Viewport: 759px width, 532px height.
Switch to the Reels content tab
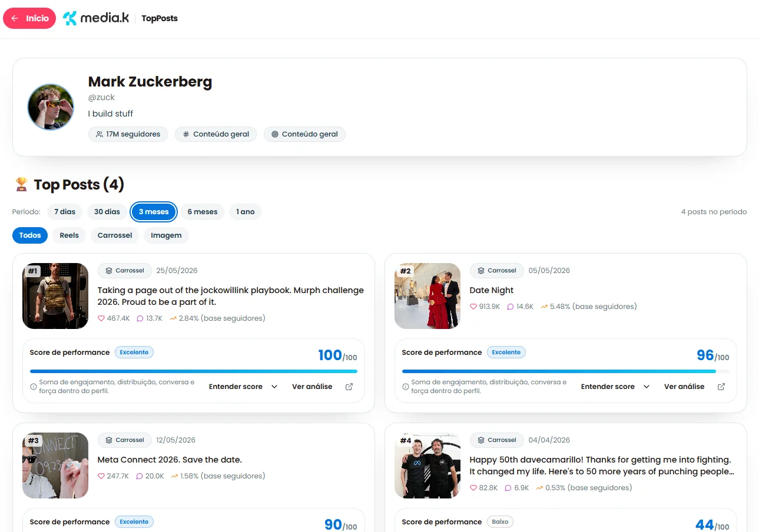pos(69,235)
